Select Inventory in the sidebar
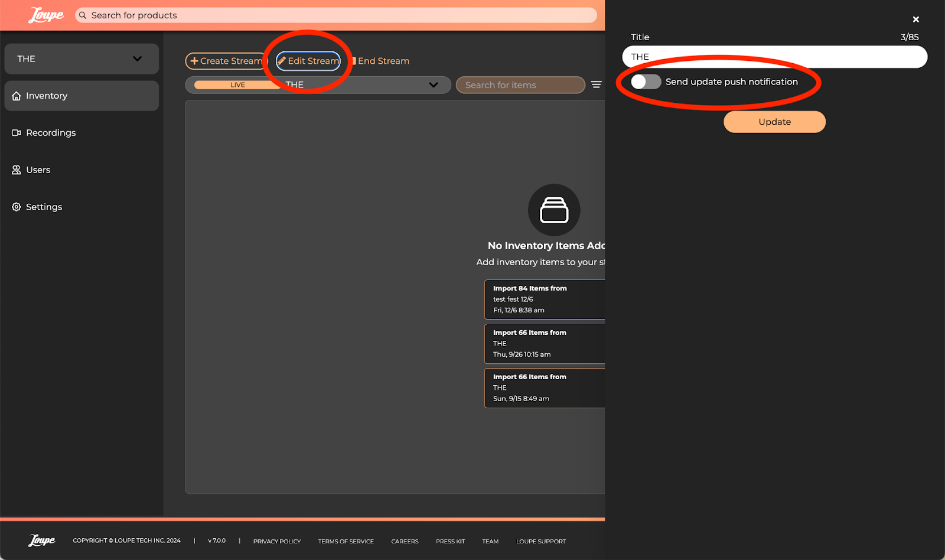The image size is (945, 560). pos(47,96)
